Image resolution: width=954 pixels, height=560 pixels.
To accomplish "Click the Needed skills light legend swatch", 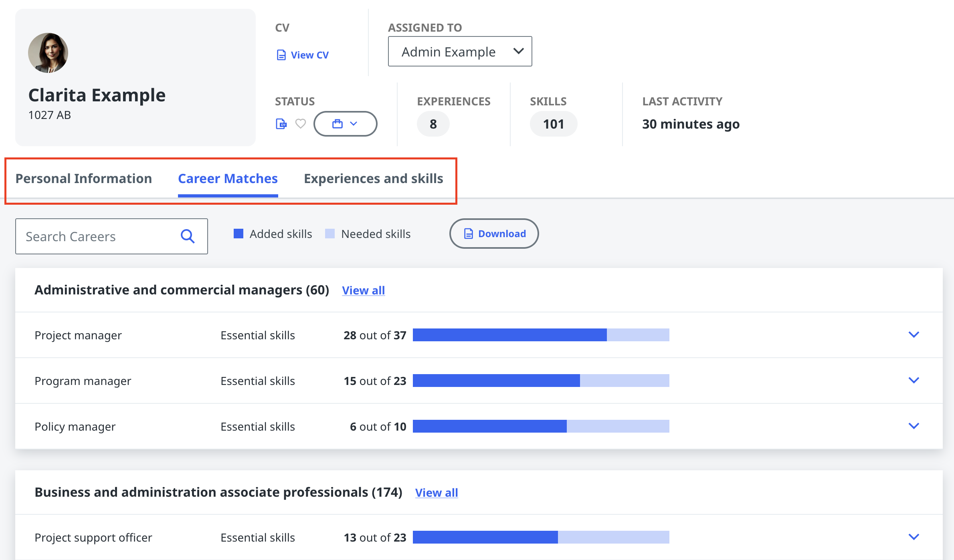I will pyautogui.click(x=330, y=234).
